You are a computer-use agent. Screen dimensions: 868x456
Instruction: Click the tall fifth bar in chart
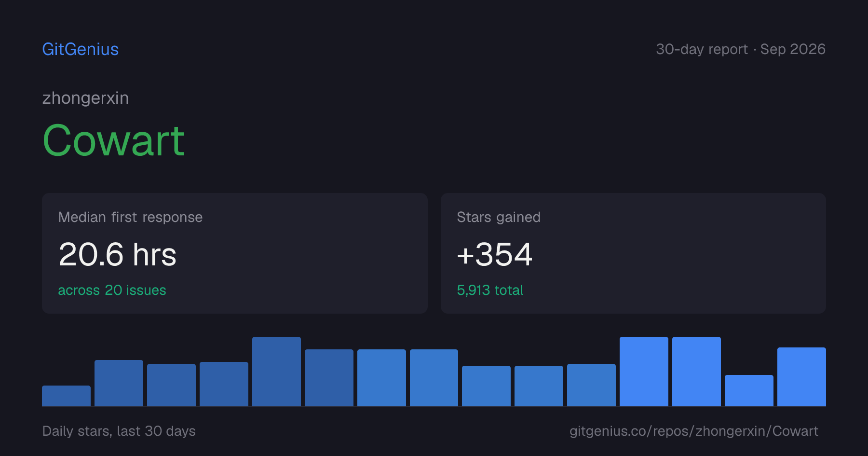(276, 372)
